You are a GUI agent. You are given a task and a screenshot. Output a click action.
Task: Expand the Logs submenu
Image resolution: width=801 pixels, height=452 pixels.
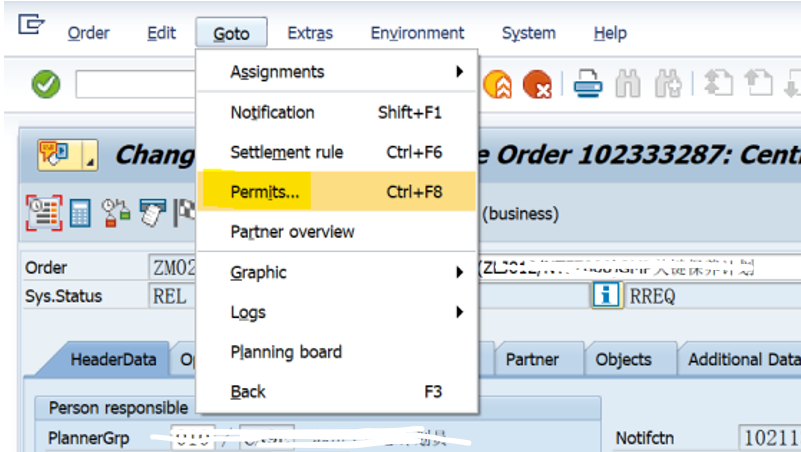click(337, 312)
